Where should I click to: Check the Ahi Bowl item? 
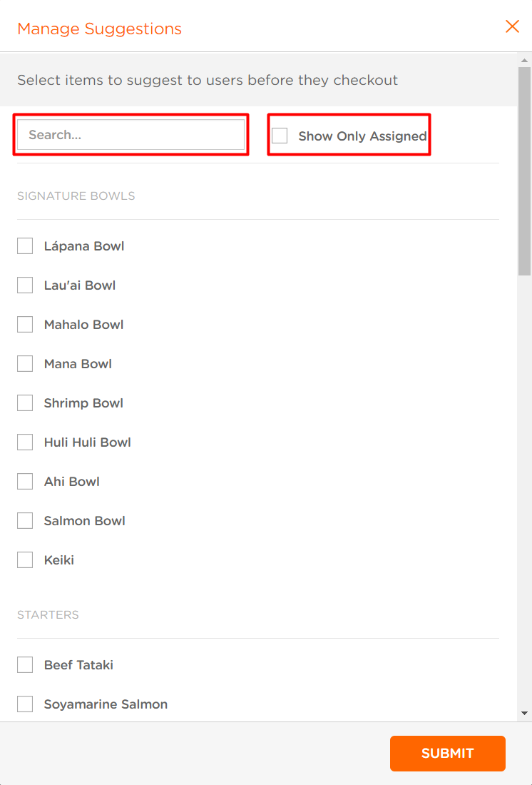tap(25, 482)
